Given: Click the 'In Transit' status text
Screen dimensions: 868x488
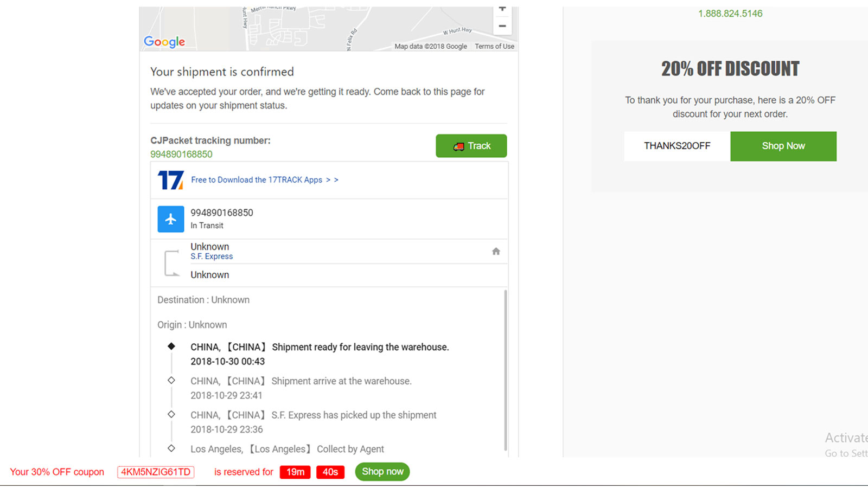Looking at the screenshot, I should point(207,226).
